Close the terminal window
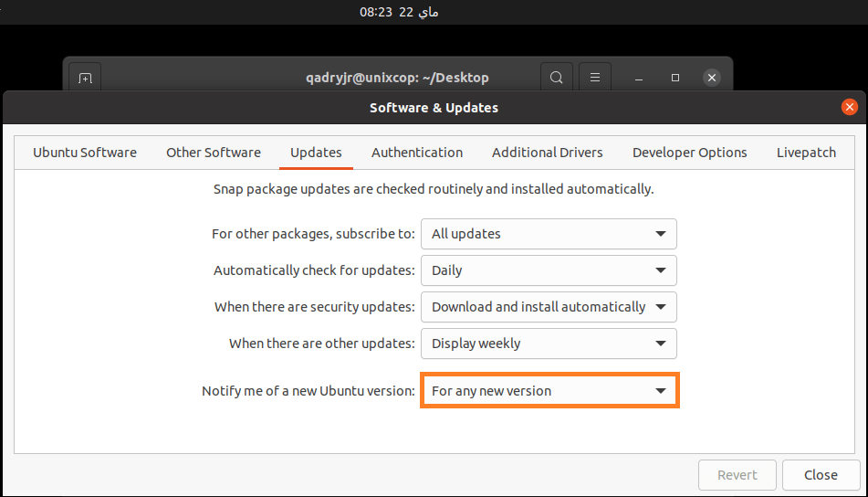Image resolution: width=868 pixels, height=497 pixels. pos(712,78)
